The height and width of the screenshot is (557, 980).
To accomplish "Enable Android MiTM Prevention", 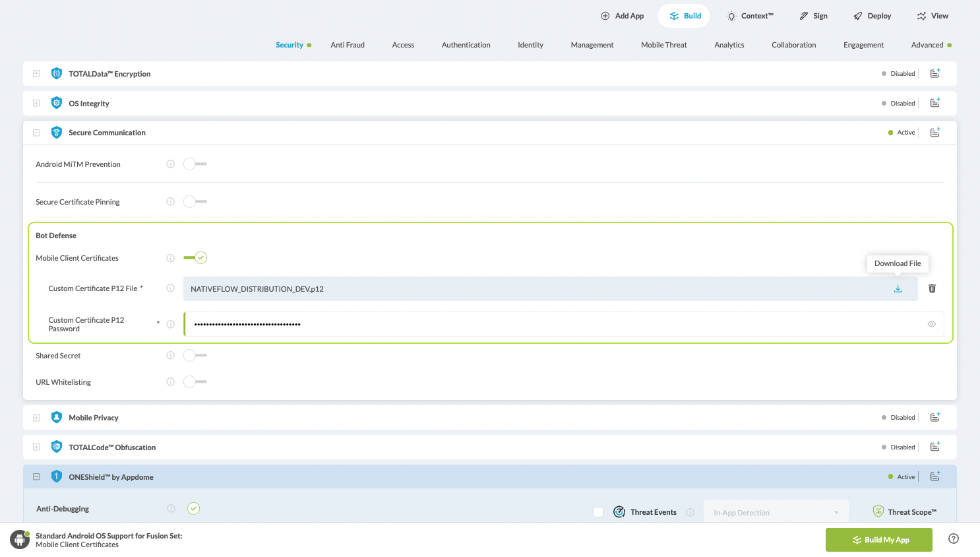I will [x=195, y=164].
